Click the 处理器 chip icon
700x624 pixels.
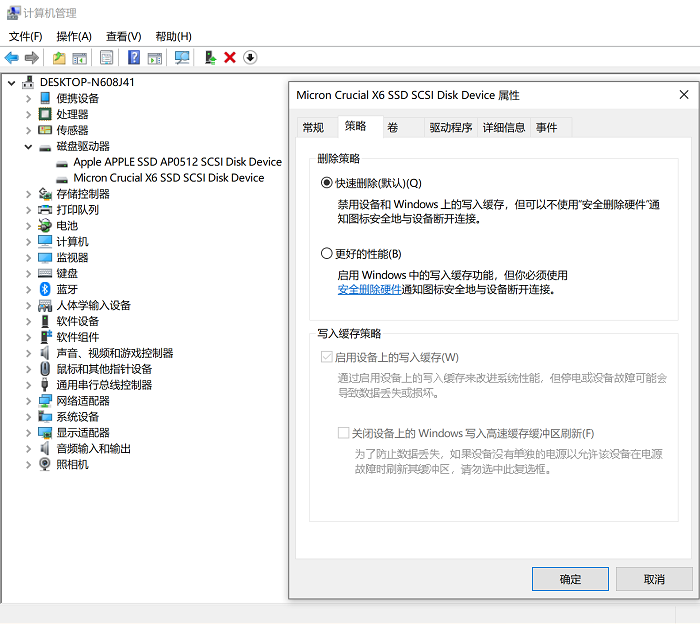tap(45, 114)
